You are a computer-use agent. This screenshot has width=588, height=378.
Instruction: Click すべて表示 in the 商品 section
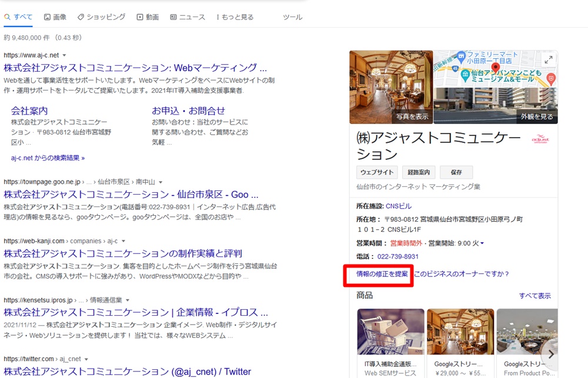[534, 296]
